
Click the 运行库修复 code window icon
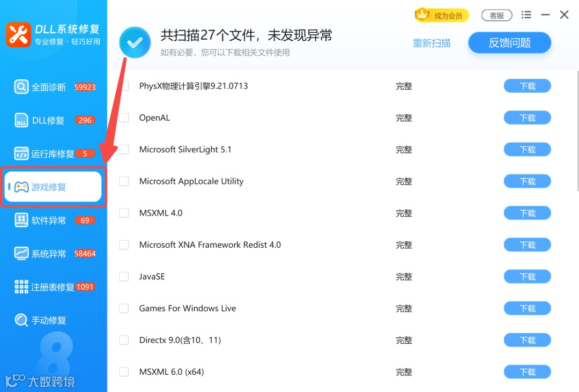point(21,154)
